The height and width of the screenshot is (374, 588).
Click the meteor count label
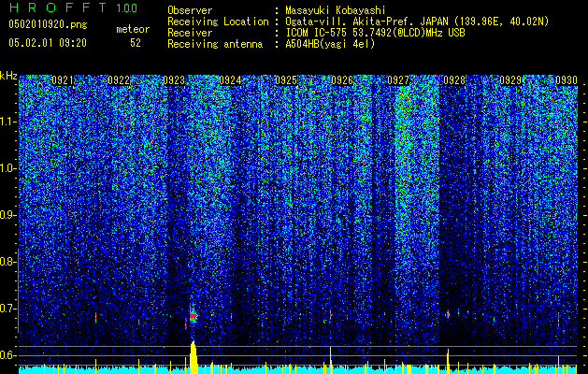click(133, 29)
